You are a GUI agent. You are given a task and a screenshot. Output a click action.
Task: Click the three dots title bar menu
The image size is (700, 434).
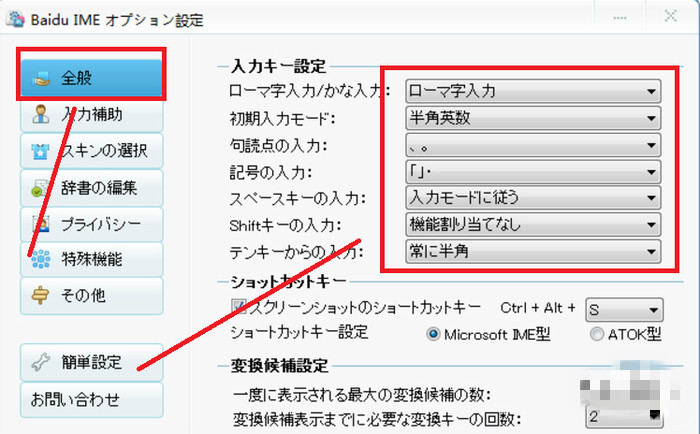click(x=619, y=18)
